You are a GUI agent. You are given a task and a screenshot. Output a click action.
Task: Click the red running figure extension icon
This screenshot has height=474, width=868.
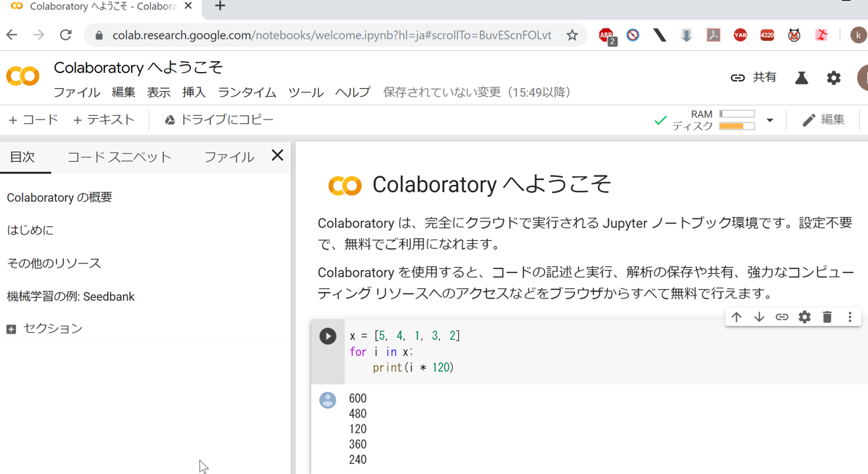821,36
